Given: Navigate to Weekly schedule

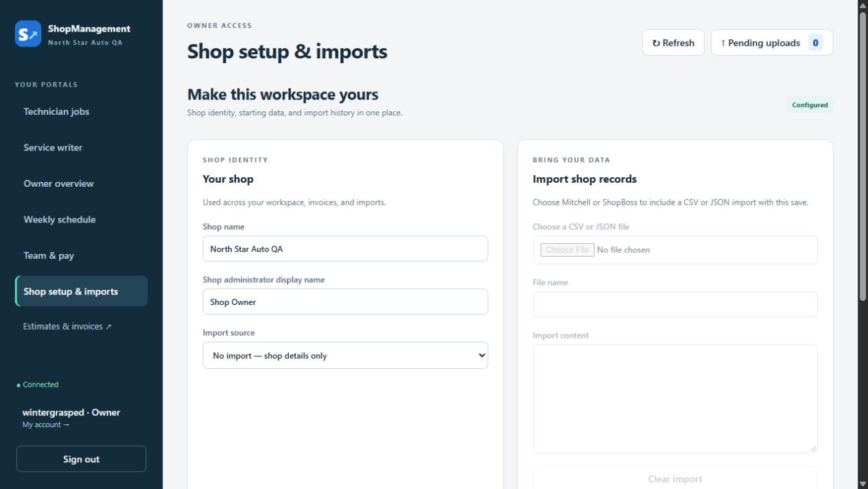Looking at the screenshot, I should 81,220.
